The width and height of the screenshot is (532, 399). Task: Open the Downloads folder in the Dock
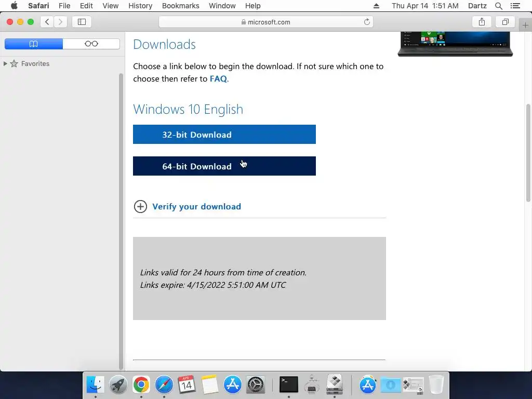pos(391,385)
